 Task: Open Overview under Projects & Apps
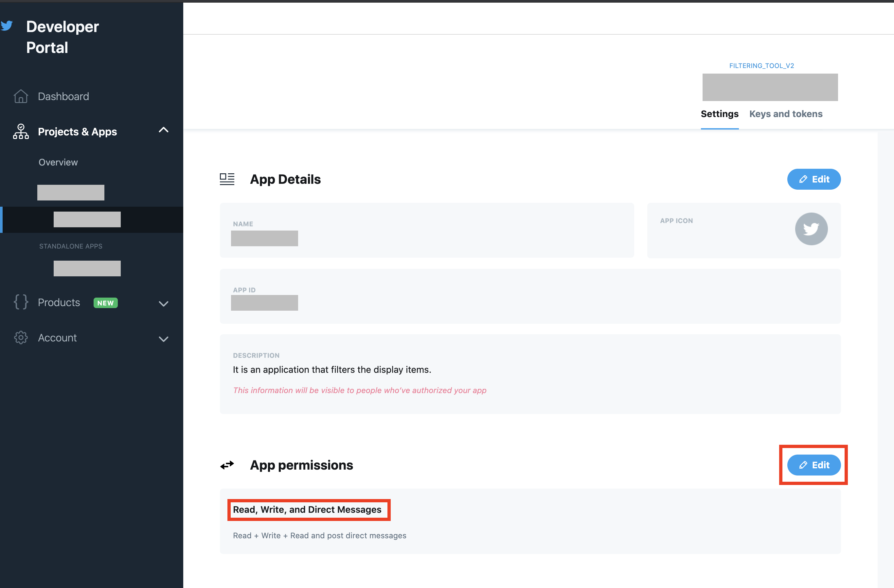tap(58, 162)
